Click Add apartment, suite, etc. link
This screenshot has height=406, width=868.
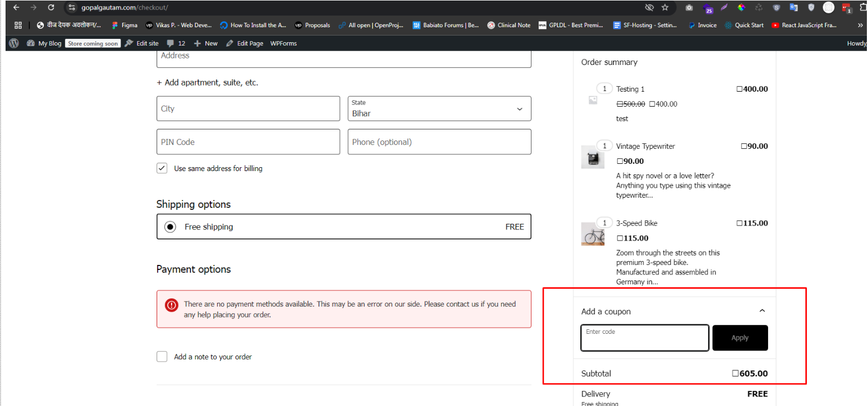pos(207,82)
